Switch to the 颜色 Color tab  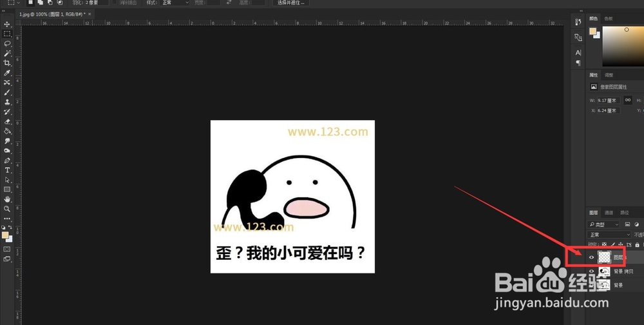594,19
